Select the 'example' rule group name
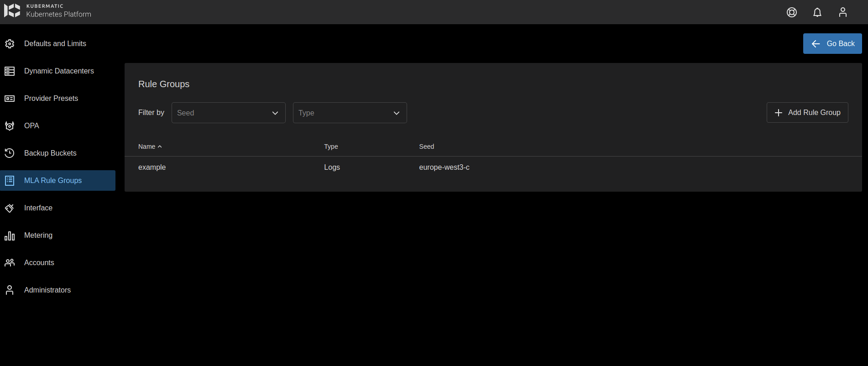This screenshot has height=366, width=868. pos(152,167)
